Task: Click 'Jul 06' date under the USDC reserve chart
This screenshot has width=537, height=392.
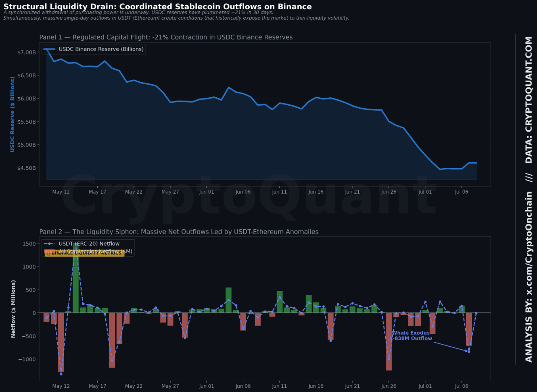Action: tap(461, 192)
